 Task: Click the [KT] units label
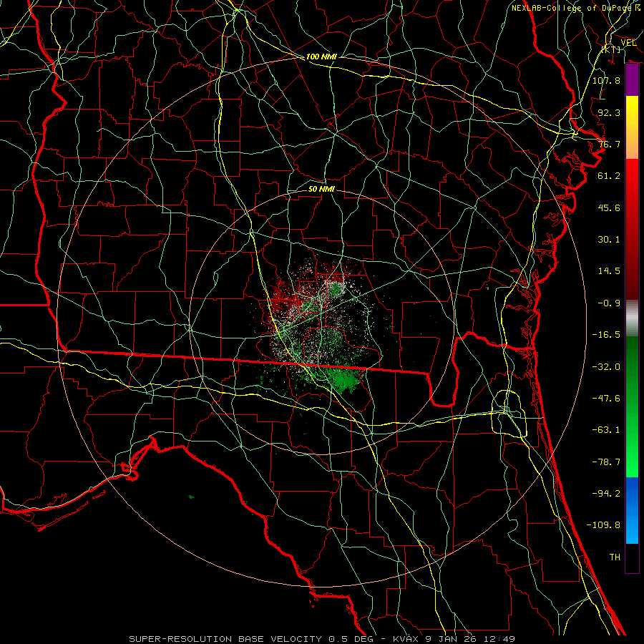(611, 49)
